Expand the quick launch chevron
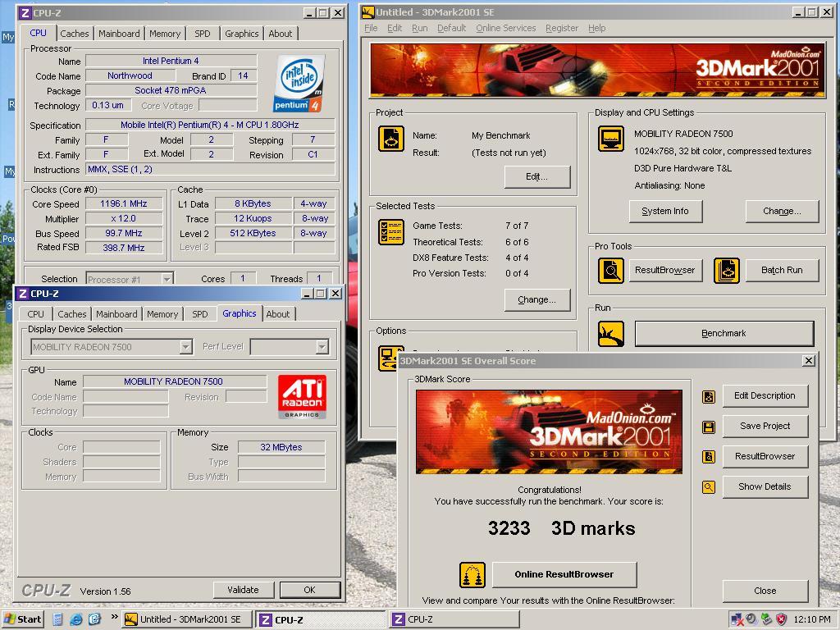The image size is (840, 630). (x=114, y=617)
